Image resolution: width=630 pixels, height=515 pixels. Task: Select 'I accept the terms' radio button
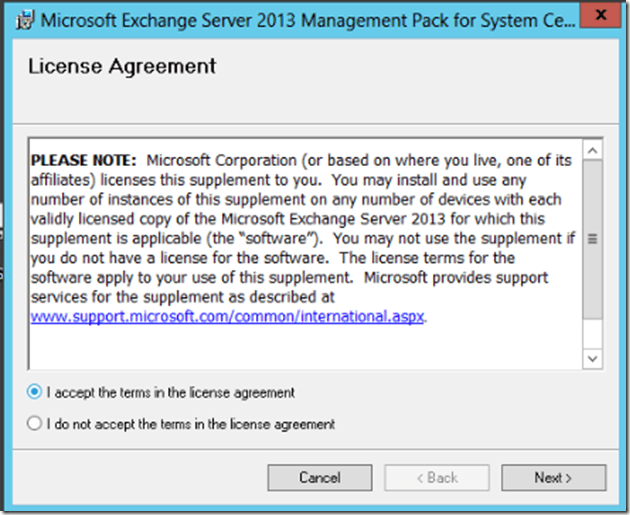coord(36,393)
